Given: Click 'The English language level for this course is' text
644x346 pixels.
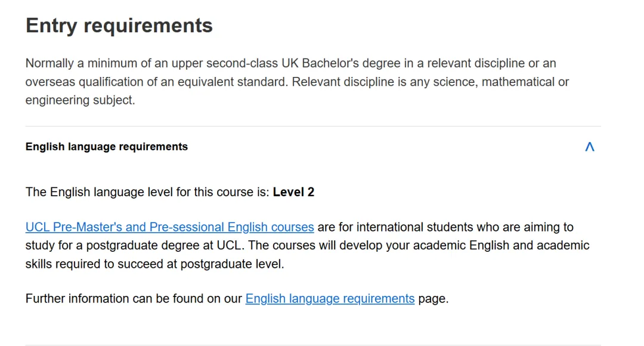Looking at the screenshot, I should pyautogui.click(x=147, y=192).
